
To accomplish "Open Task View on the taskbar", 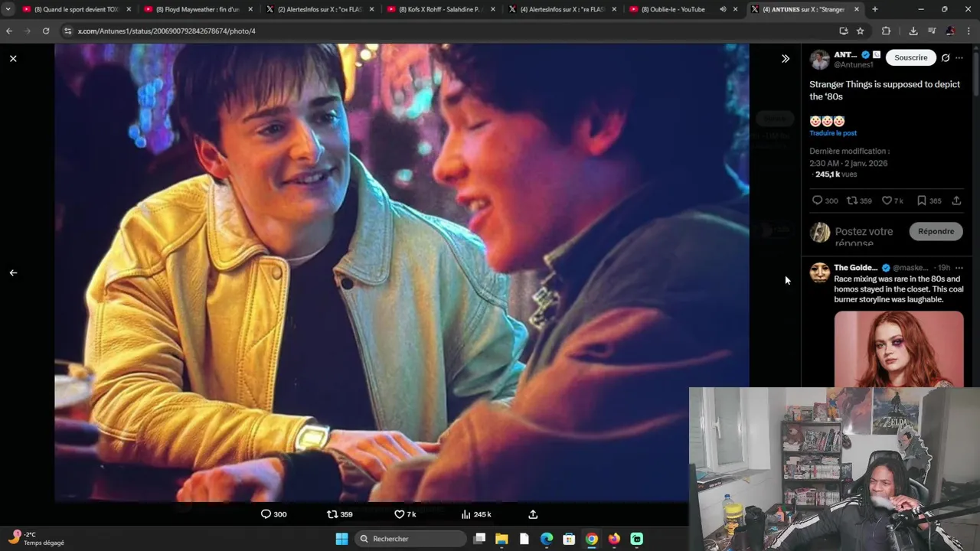I will pyautogui.click(x=479, y=539).
